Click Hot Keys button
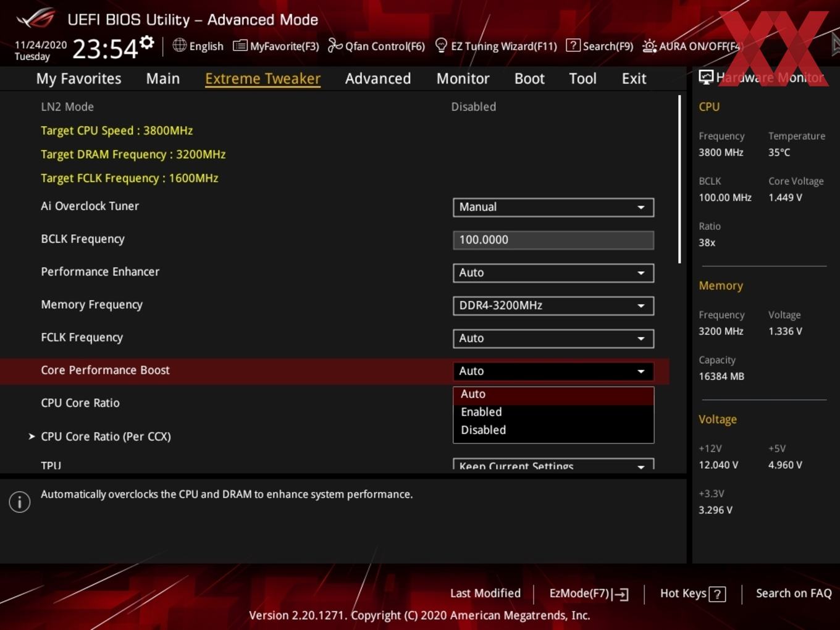Screen dimensions: 840x630 692,594
